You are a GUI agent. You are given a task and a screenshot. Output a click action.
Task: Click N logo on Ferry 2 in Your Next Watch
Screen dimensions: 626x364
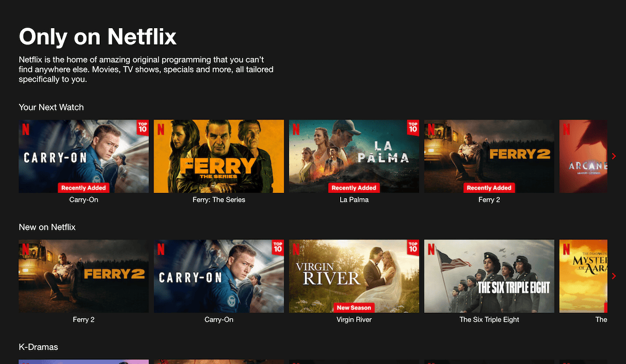click(431, 129)
